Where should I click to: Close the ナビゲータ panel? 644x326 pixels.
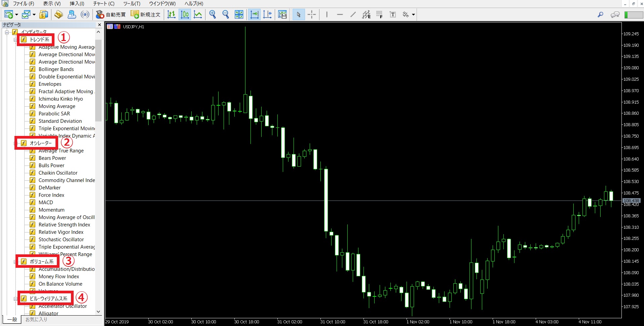click(x=99, y=25)
